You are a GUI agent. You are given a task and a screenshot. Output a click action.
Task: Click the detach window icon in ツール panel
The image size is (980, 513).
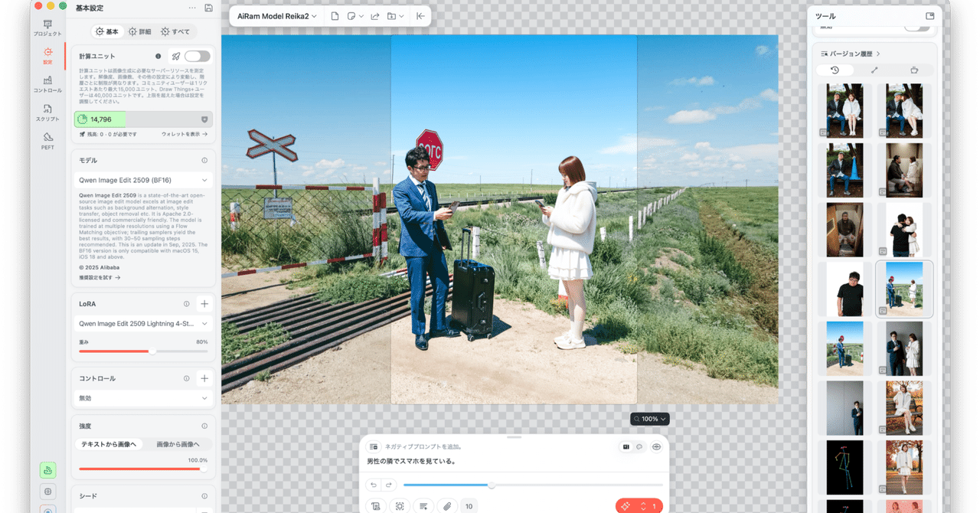(x=929, y=16)
